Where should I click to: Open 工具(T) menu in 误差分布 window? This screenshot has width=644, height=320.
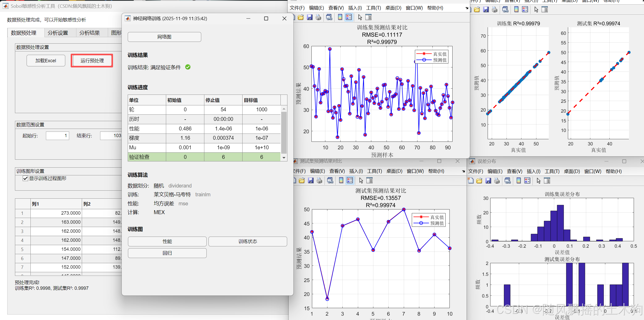552,171
